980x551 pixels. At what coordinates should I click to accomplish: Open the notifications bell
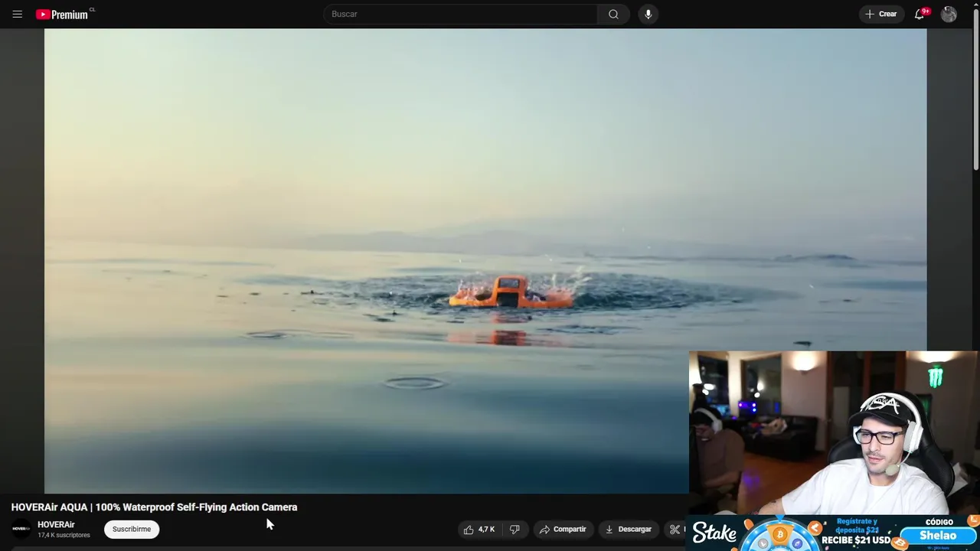click(920, 14)
